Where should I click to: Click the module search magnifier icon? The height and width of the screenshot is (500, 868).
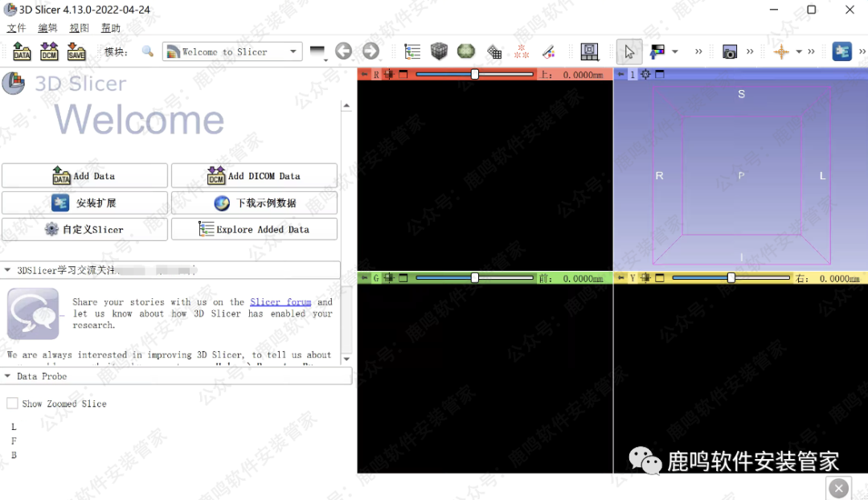(x=148, y=51)
